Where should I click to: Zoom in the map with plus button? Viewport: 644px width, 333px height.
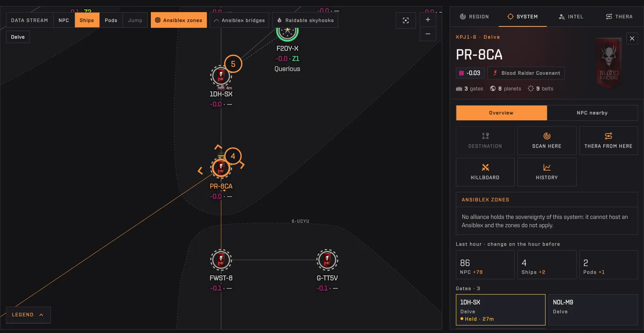(428, 20)
